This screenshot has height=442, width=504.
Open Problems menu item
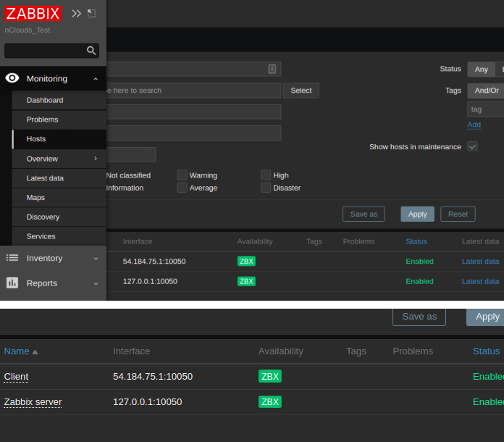(x=59, y=120)
